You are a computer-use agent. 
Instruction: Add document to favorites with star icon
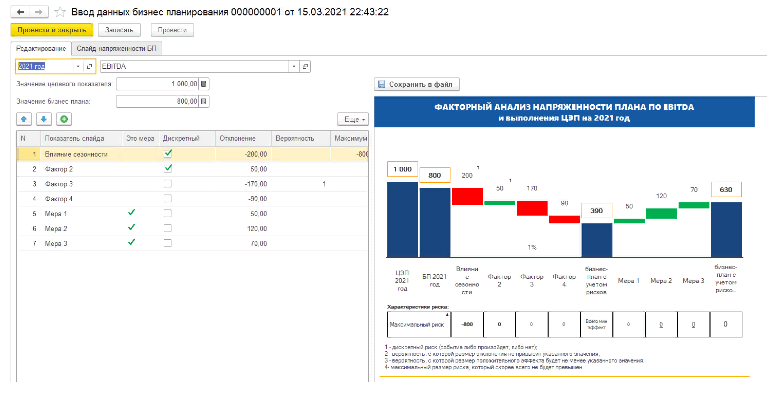60,11
